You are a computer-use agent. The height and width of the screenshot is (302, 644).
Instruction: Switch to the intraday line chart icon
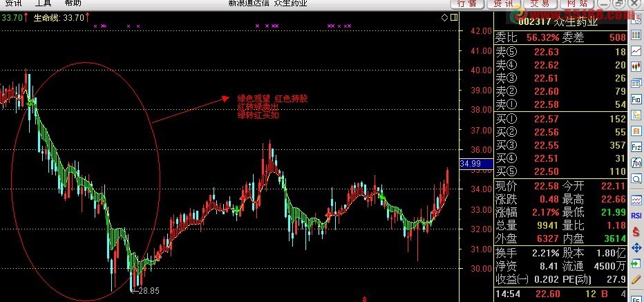pyautogui.click(x=636, y=50)
